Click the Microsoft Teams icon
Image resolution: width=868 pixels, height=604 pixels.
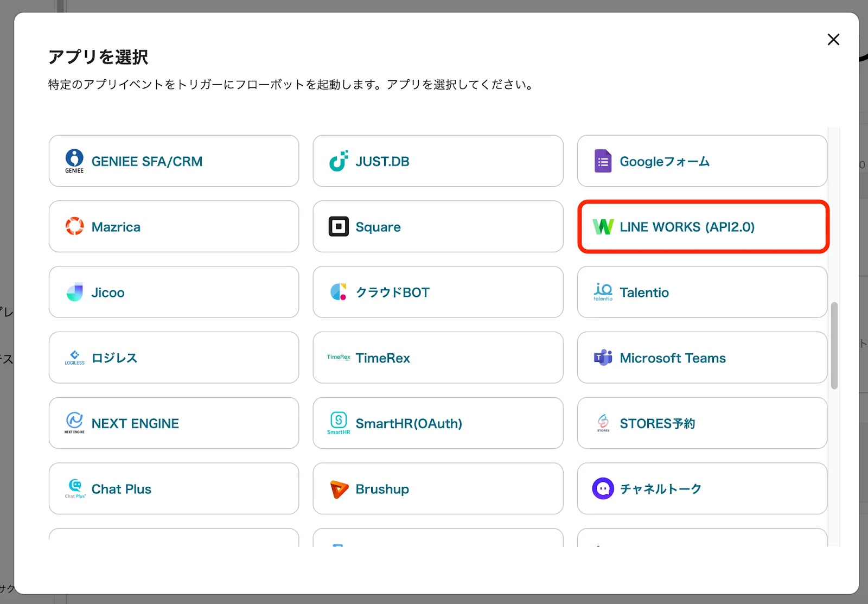pyautogui.click(x=603, y=358)
